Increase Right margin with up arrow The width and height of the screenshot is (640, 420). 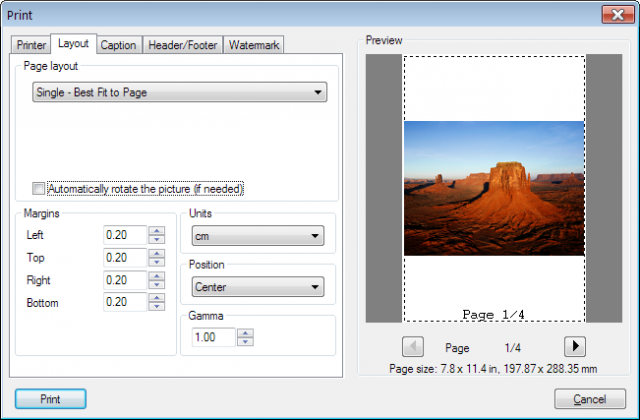point(157,276)
